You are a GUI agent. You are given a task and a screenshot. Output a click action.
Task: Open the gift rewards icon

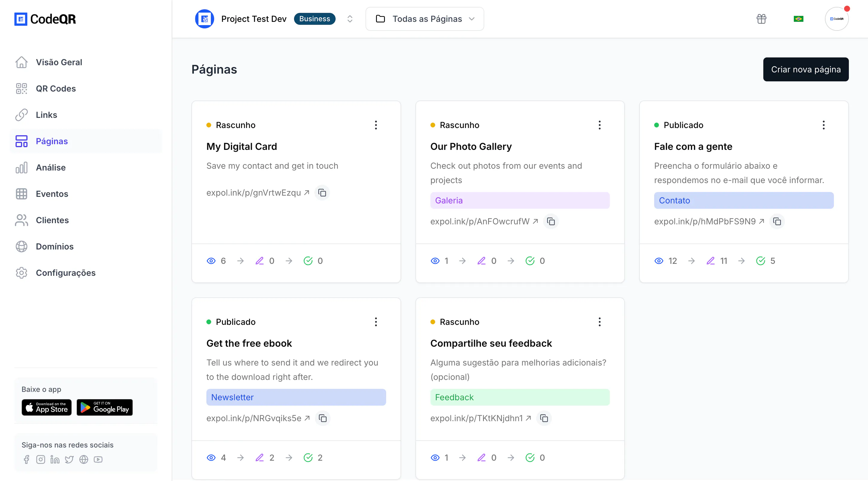coord(761,19)
